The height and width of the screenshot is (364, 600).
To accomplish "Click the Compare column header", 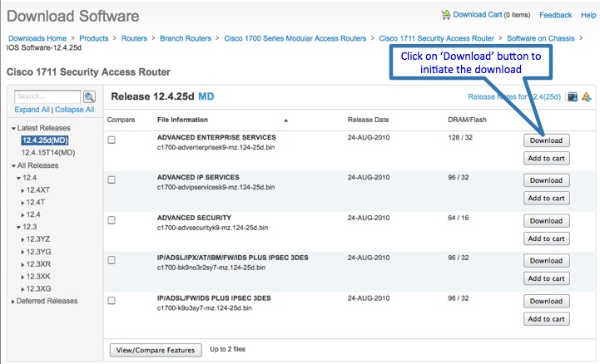I will click(x=121, y=120).
